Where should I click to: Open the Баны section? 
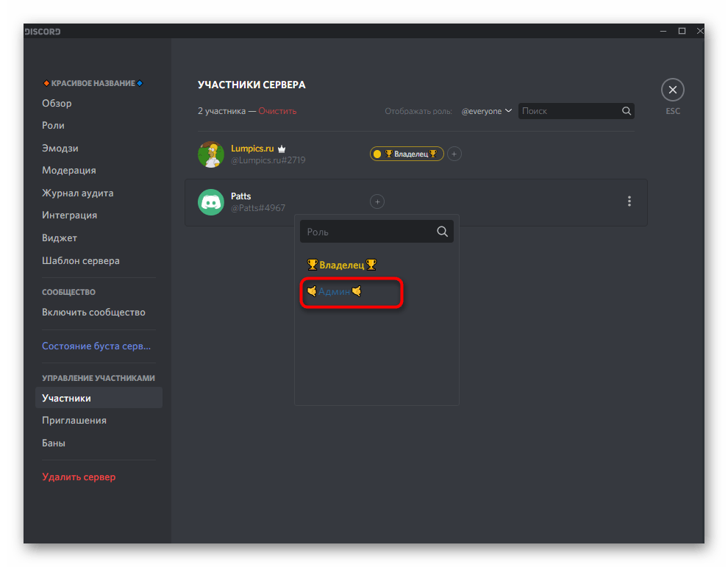click(x=54, y=443)
